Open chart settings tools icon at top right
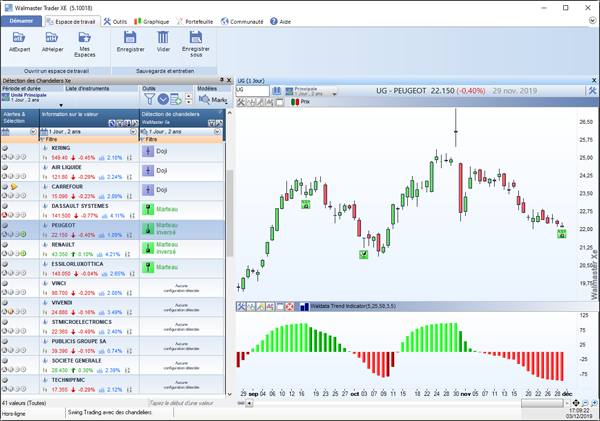The width and height of the screenshot is (600, 421). click(592, 91)
